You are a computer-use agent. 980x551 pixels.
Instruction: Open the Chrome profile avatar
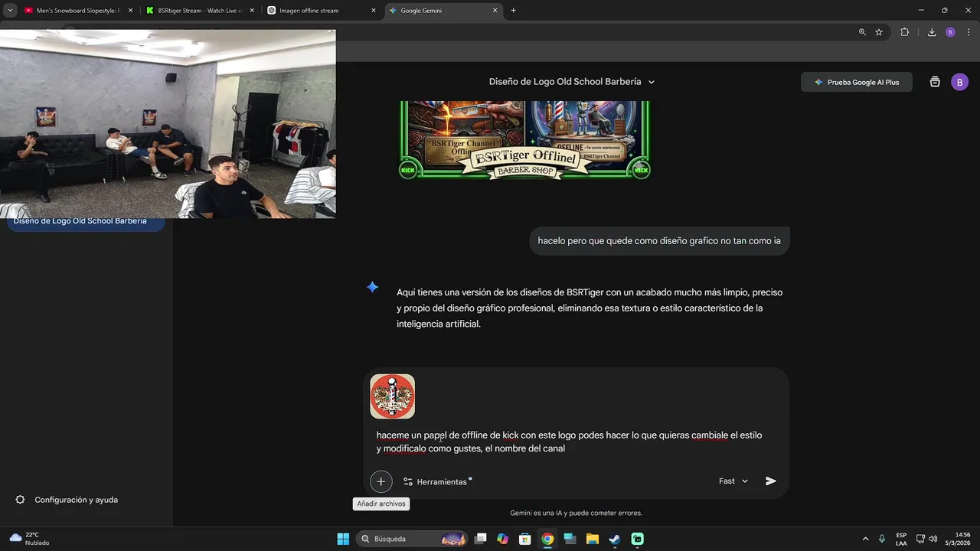[x=950, y=32]
